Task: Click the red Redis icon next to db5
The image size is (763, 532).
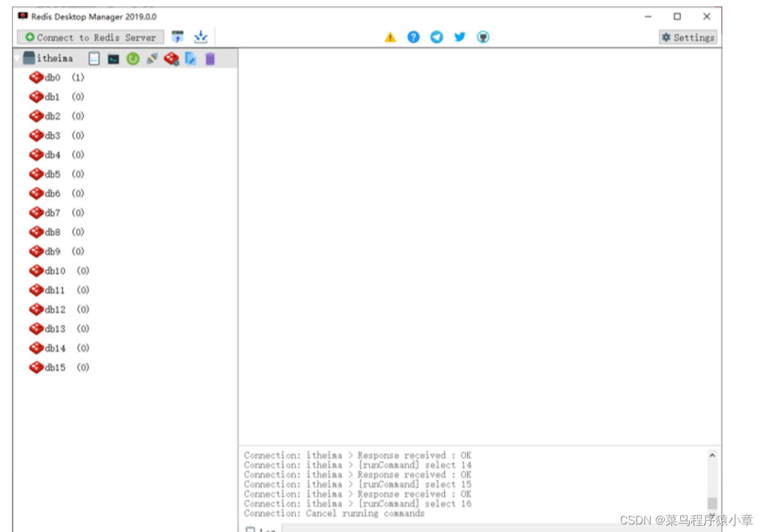Action: click(x=37, y=175)
